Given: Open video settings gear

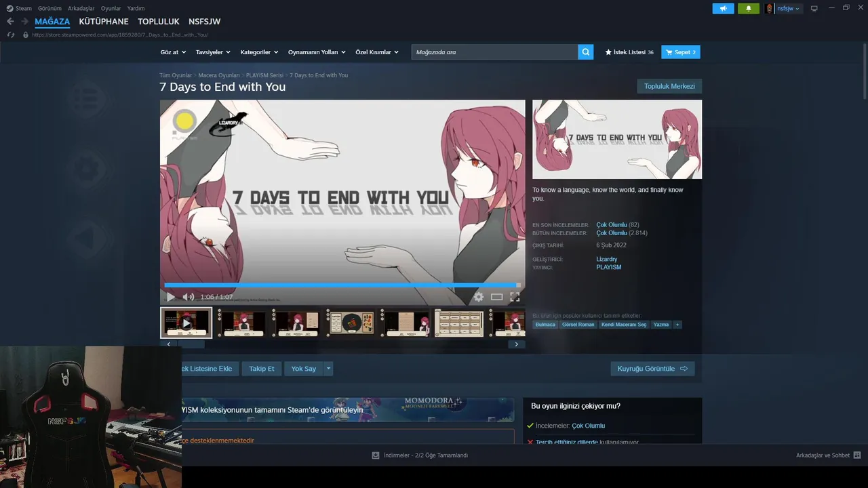Looking at the screenshot, I should pos(479,297).
